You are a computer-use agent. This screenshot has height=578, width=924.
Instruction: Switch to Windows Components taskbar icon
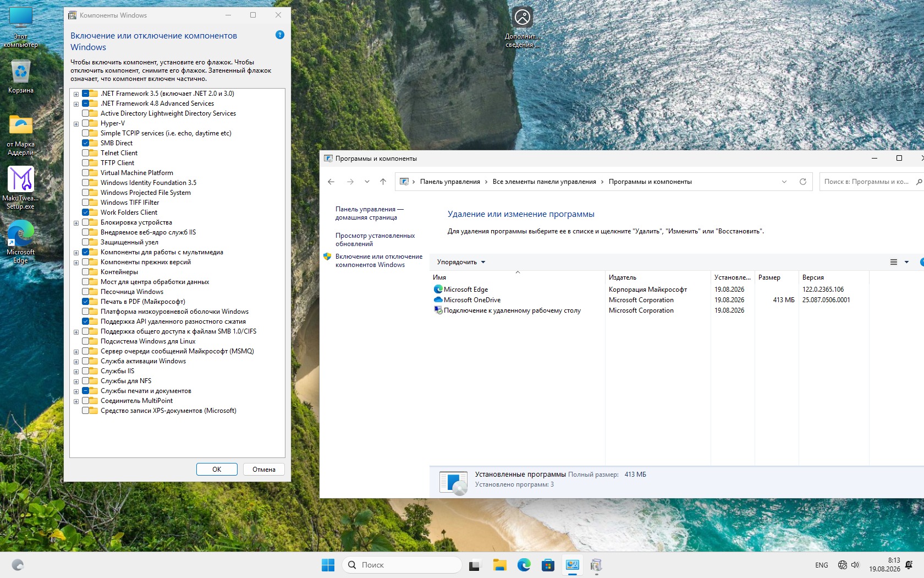click(596, 565)
